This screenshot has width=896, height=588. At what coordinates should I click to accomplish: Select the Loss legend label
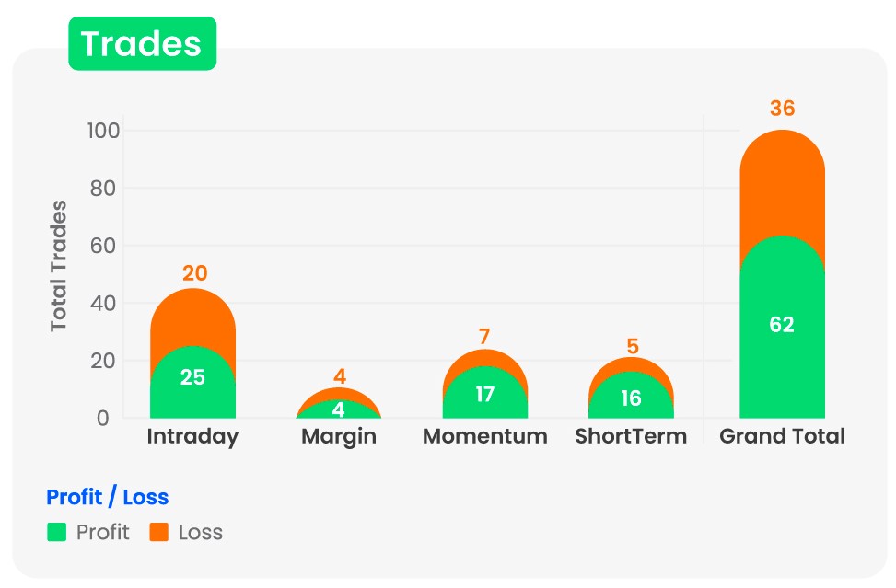click(x=201, y=532)
